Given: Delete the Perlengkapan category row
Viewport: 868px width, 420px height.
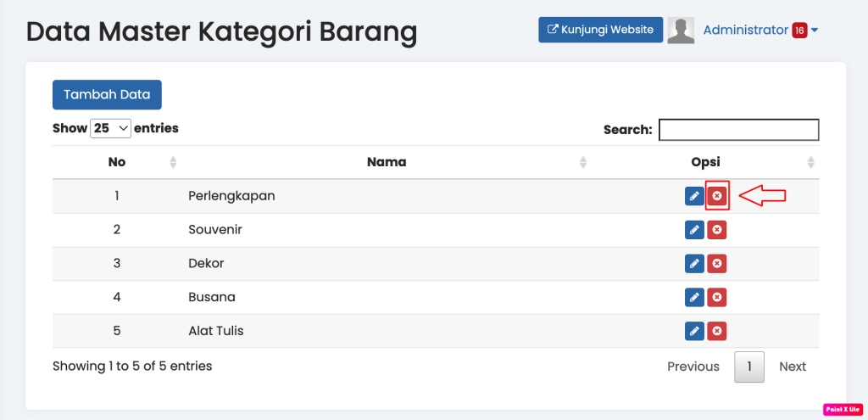Looking at the screenshot, I should pyautogui.click(x=717, y=196).
